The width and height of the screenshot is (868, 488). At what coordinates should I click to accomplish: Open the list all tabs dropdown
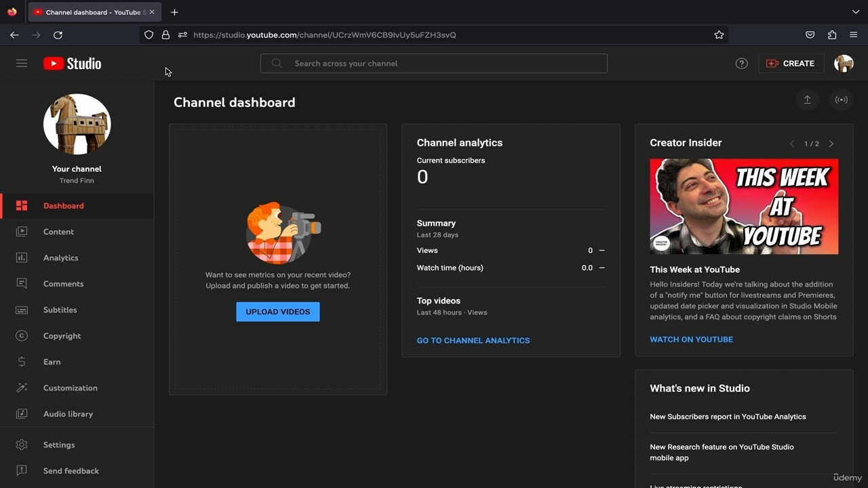pos(855,12)
